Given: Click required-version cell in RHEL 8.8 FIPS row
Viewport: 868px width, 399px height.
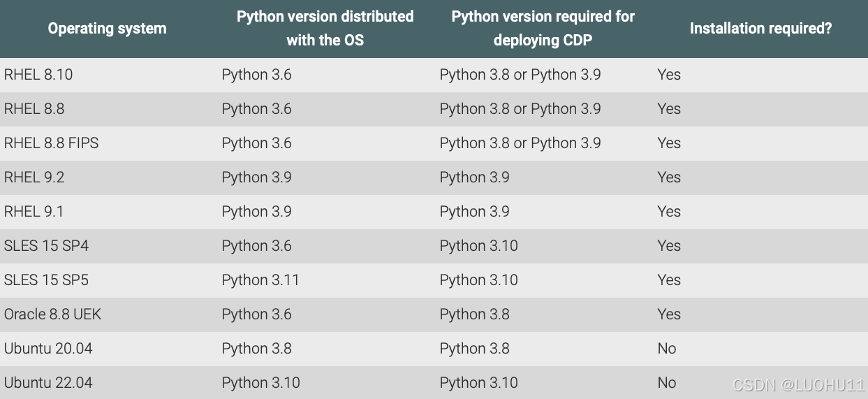Looking at the screenshot, I should pyautogui.click(x=520, y=143).
